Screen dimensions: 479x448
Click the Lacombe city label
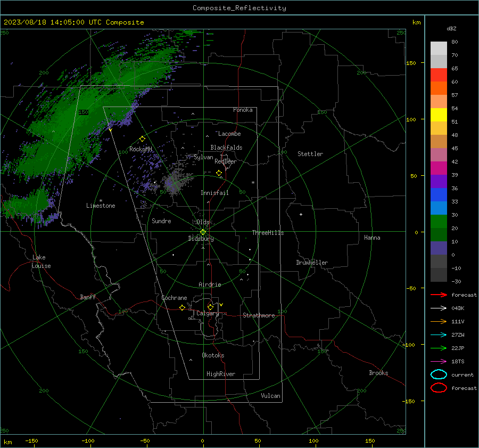tap(229, 134)
